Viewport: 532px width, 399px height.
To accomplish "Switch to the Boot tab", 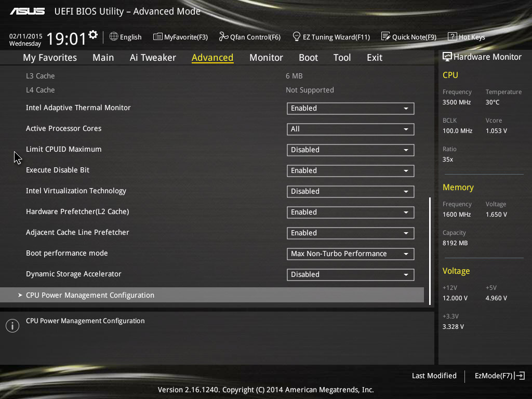I will 308,58.
